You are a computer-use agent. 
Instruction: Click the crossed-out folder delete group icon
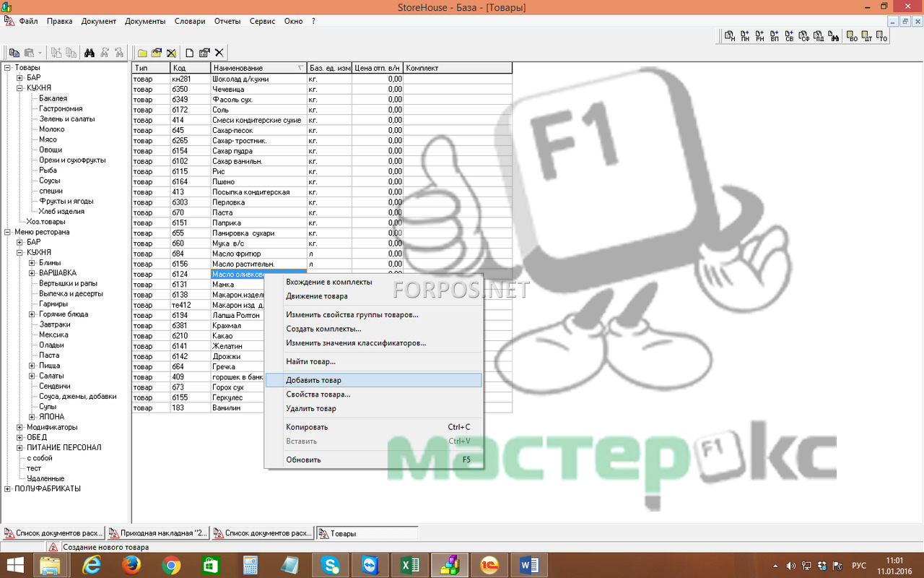pyautogui.click(x=171, y=53)
